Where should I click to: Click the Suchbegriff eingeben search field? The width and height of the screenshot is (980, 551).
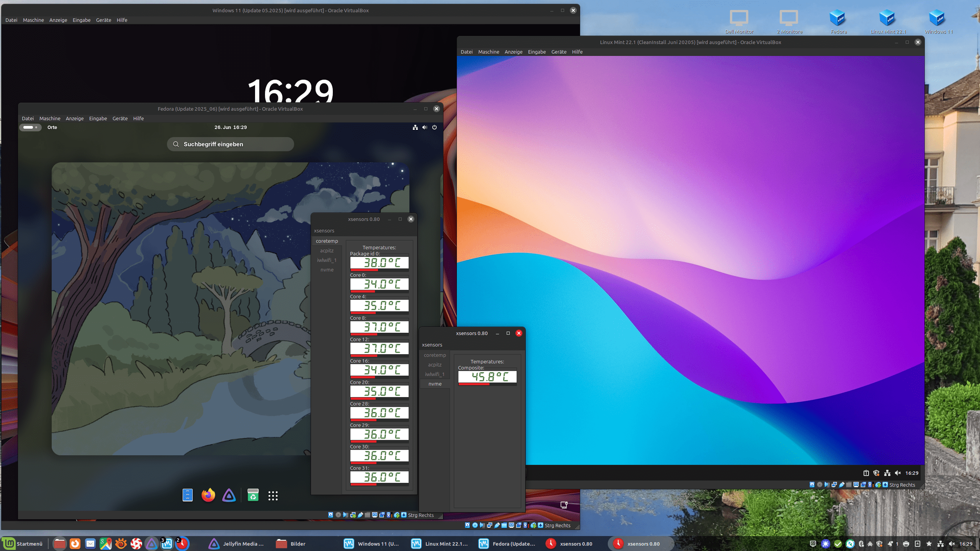pos(231,144)
